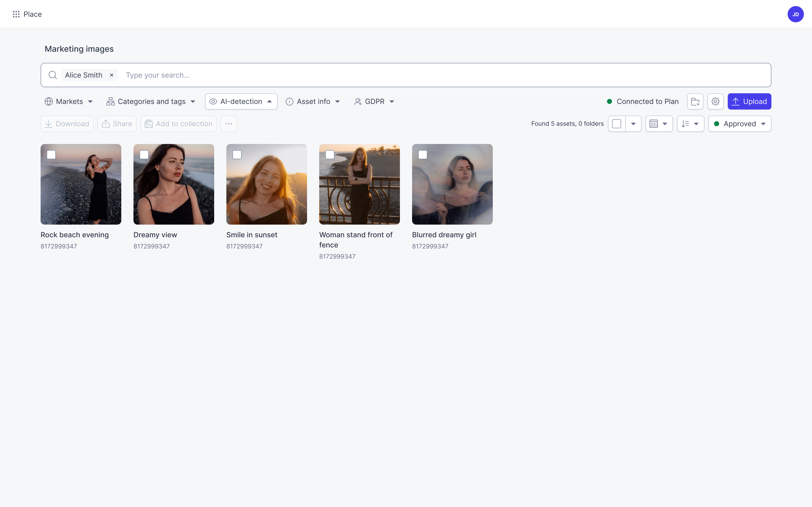Open the Approved status selector

pos(739,123)
